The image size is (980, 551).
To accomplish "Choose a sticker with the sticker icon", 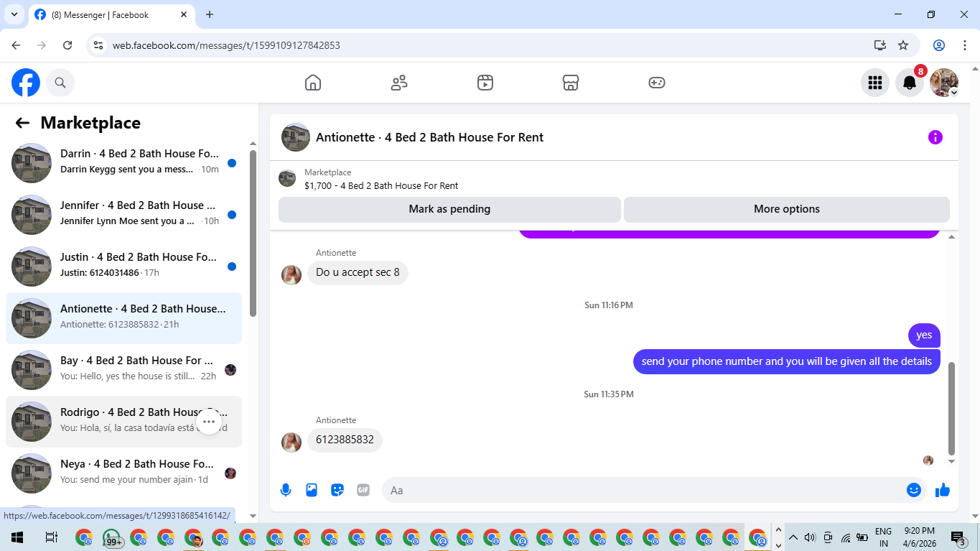I will point(337,490).
